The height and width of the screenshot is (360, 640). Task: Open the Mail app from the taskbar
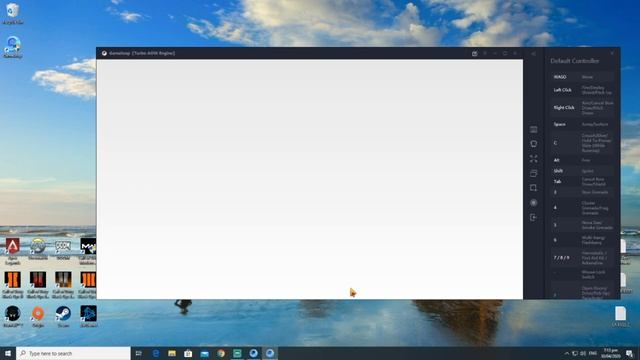click(204, 353)
